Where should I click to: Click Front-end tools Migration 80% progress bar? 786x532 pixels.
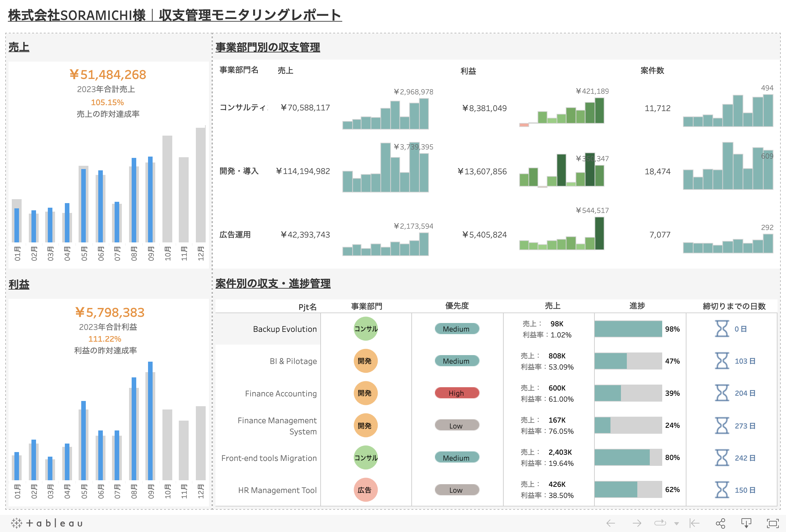(622, 457)
